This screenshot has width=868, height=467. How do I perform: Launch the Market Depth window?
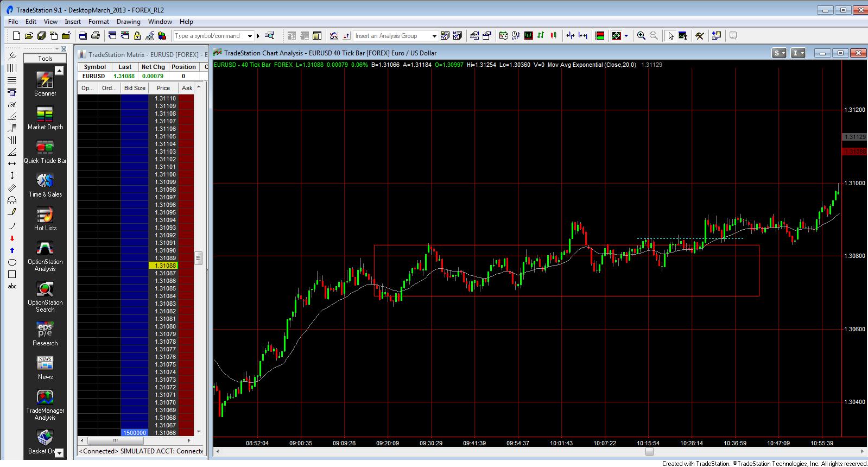(45, 118)
